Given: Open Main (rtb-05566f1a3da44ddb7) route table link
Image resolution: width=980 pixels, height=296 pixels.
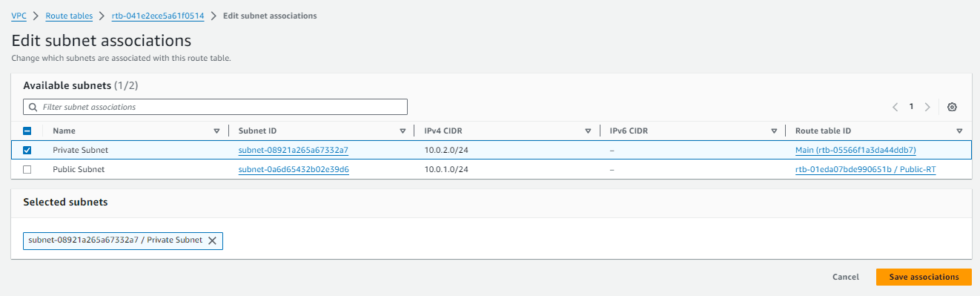Looking at the screenshot, I should click(855, 150).
